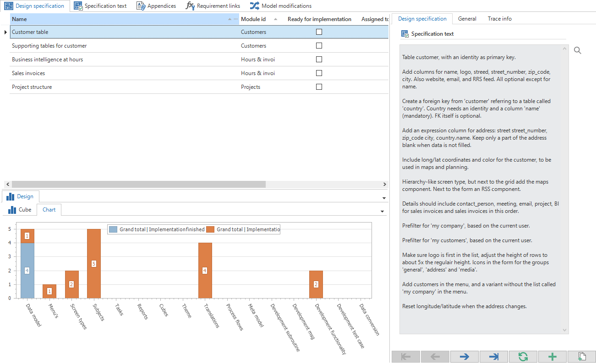This screenshot has width=596, height=364.
Task: Click the copy record button
Action: tap(581, 357)
